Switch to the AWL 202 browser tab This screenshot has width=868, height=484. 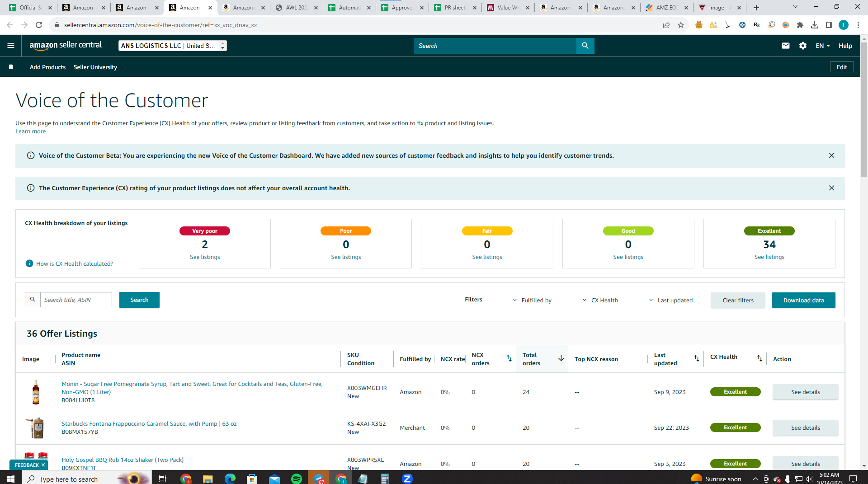point(297,8)
